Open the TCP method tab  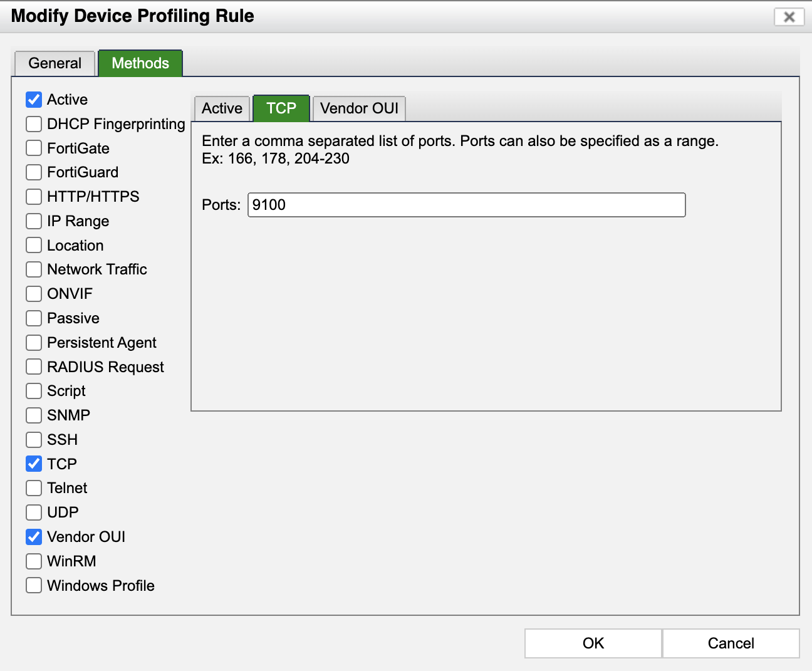tap(280, 108)
